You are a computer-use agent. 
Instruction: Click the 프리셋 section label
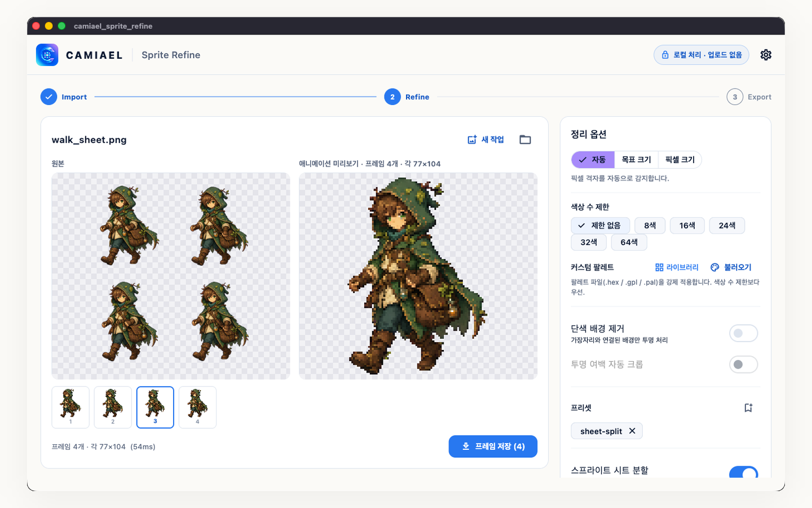click(581, 408)
